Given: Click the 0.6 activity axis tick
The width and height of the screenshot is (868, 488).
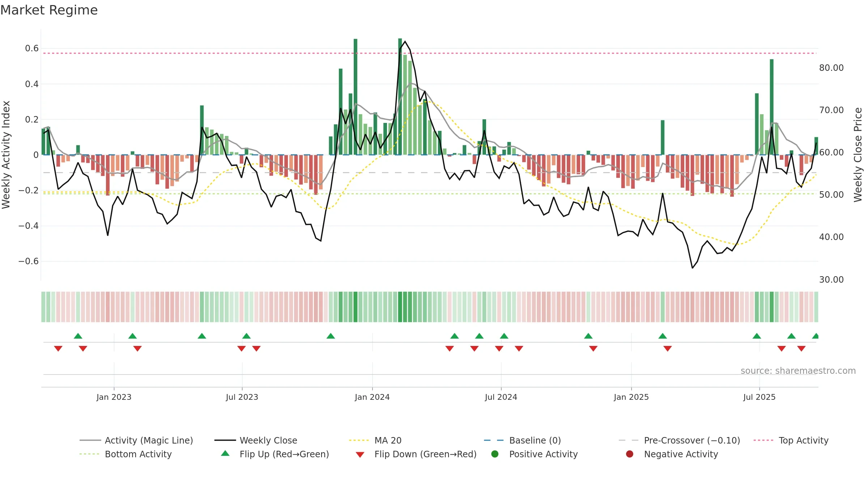Looking at the screenshot, I should tap(32, 48).
